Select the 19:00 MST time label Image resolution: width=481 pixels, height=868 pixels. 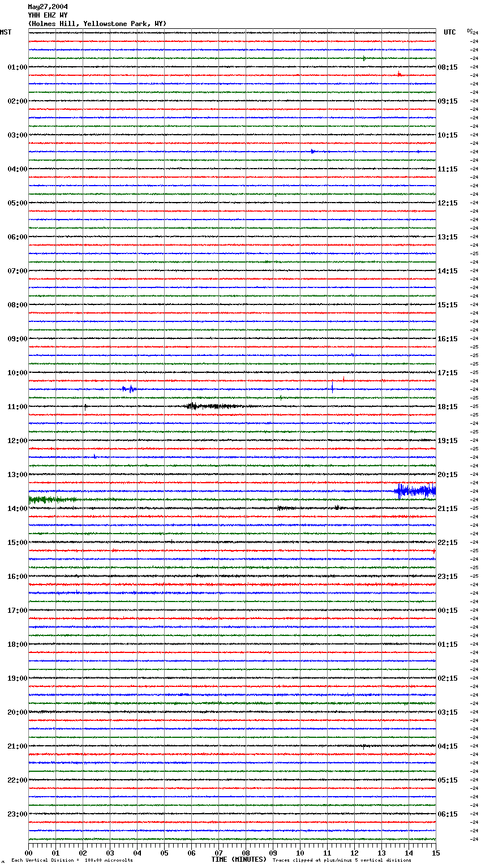point(18,678)
